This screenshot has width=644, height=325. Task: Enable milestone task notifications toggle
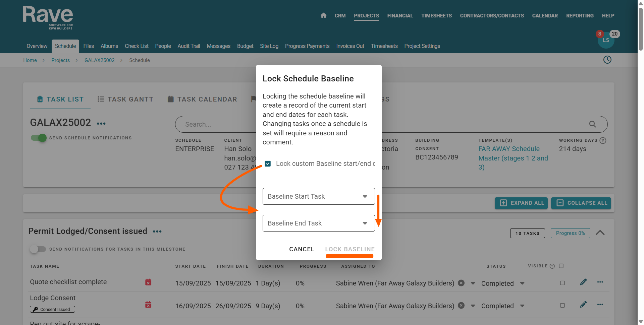(x=38, y=249)
